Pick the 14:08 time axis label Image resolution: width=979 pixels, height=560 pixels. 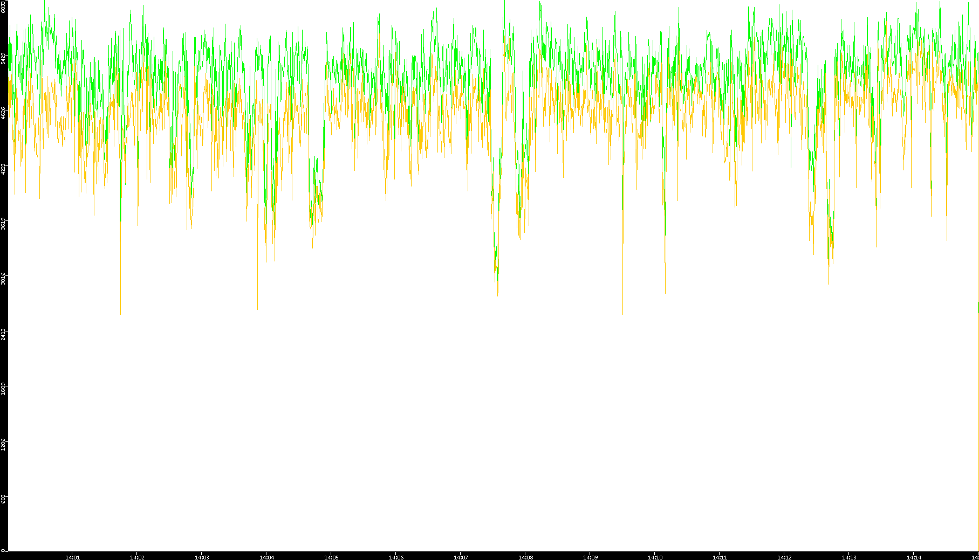point(526,557)
